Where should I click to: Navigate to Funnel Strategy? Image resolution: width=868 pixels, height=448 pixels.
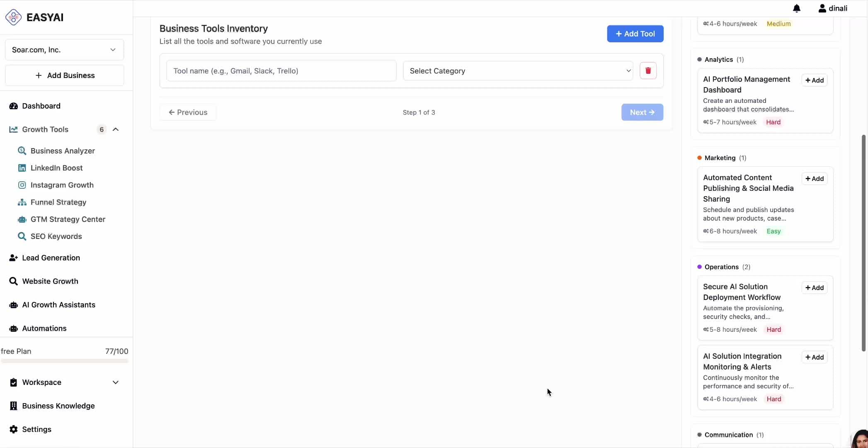point(58,202)
